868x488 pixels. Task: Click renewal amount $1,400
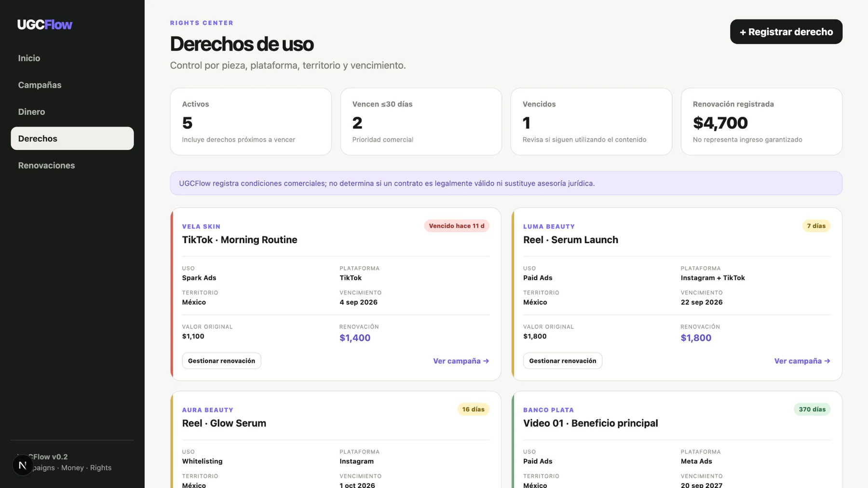[355, 338]
